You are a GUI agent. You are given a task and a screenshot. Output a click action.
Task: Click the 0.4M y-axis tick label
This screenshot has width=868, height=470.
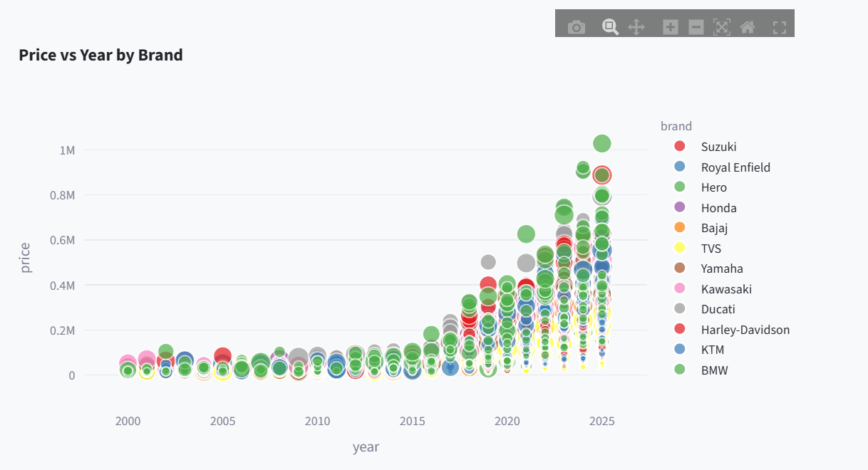[63, 286]
